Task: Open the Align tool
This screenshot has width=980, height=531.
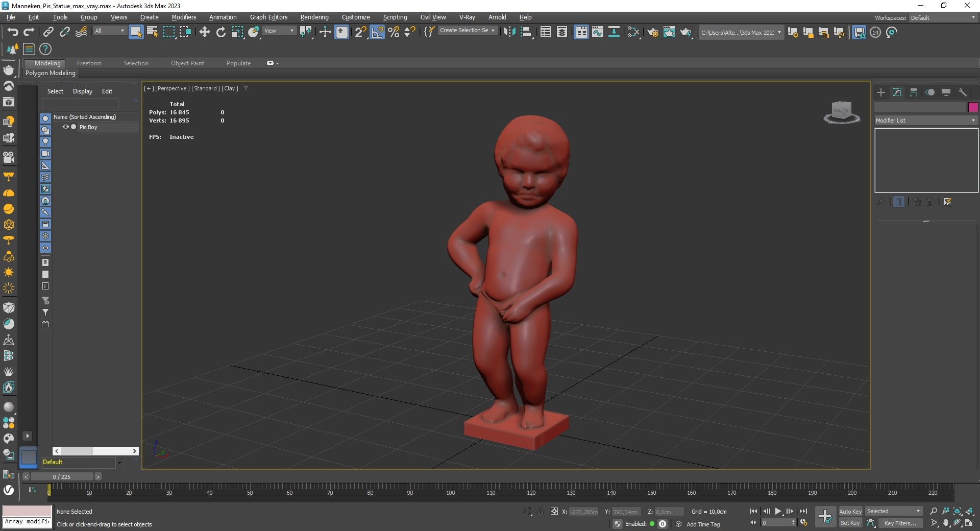Action: pos(526,32)
